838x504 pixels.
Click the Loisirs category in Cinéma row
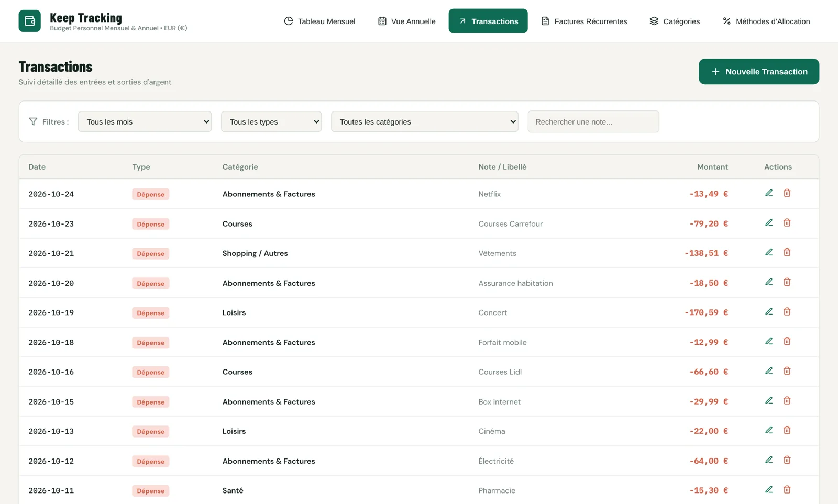click(234, 431)
